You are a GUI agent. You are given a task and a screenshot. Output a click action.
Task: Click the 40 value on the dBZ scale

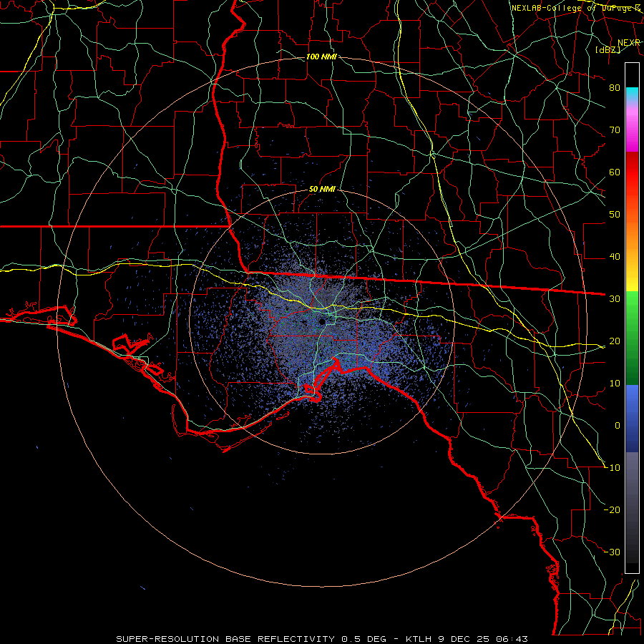[x=615, y=257]
